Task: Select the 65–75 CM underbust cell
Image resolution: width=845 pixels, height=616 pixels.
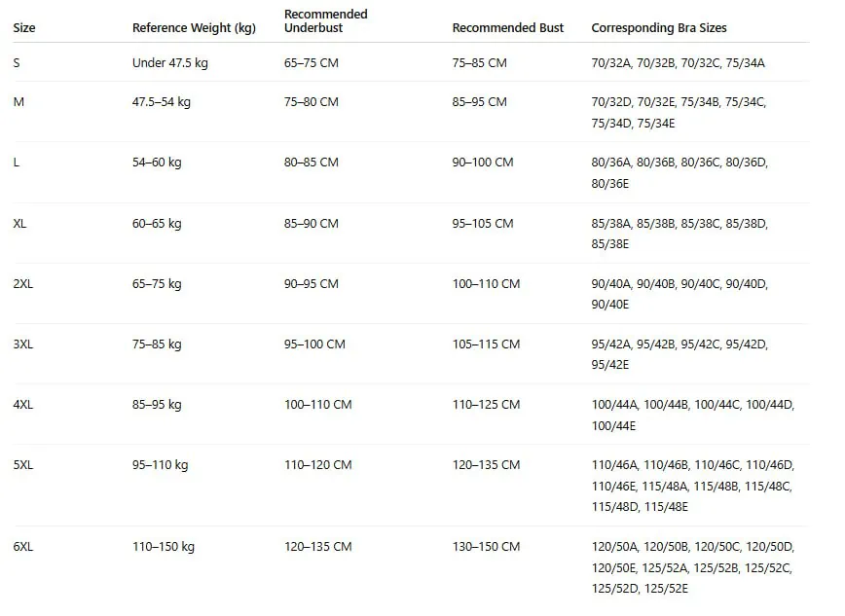Action: click(x=311, y=63)
